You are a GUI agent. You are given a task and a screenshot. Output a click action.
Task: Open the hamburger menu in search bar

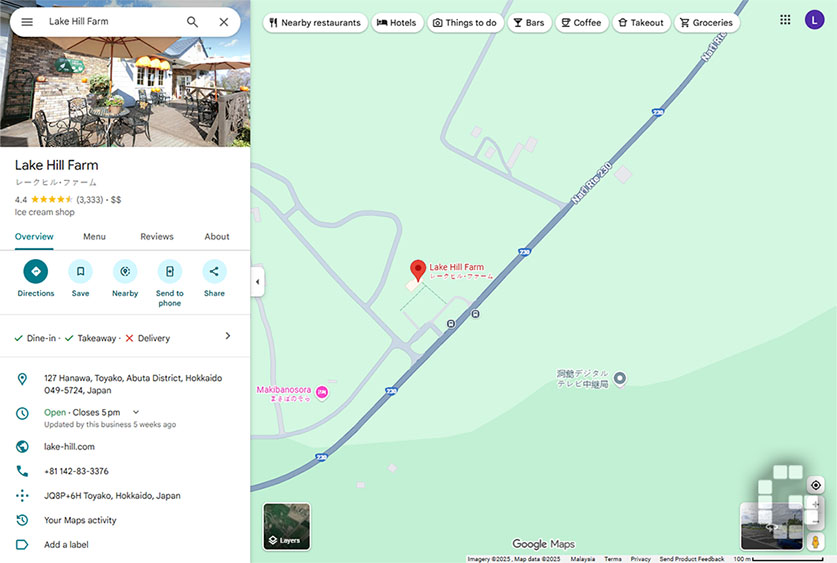[x=27, y=22]
